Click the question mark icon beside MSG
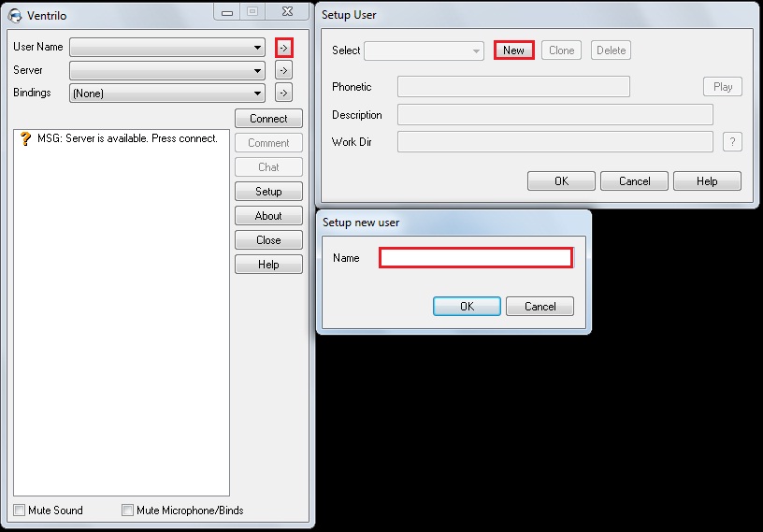This screenshot has width=763, height=532. (x=25, y=139)
